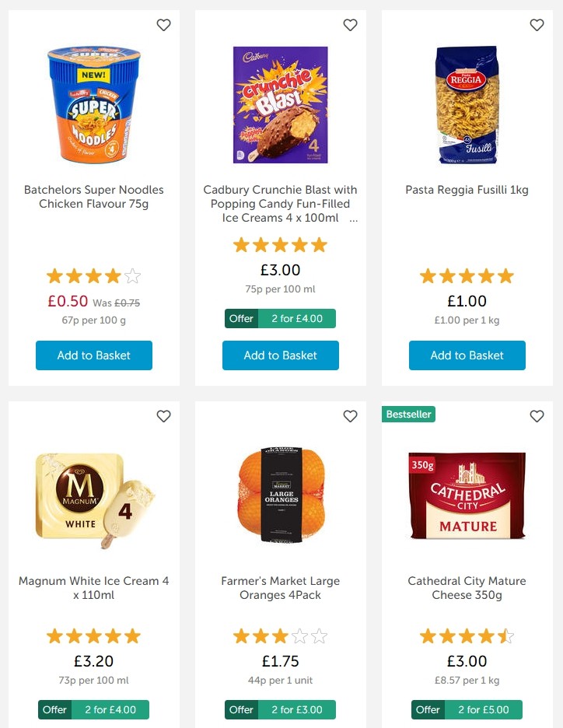Click the wishlist heart on Pasta Reggia Fusilli
The width and height of the screenshot is (563, 728).
click(x=537, y=25)
